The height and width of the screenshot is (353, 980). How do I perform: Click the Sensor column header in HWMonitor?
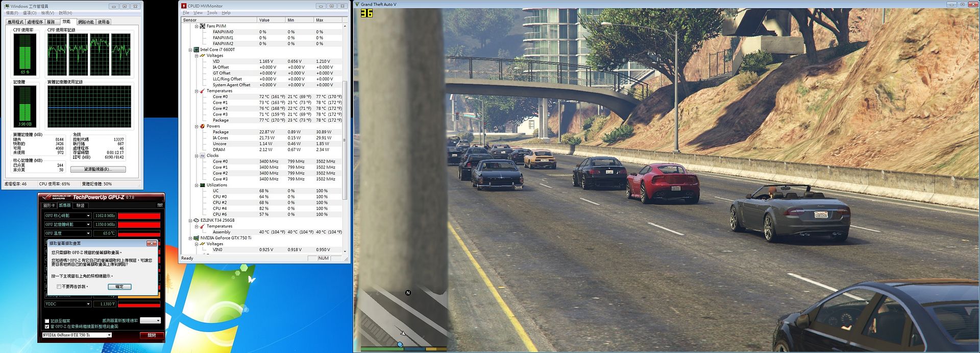[219, 20]
